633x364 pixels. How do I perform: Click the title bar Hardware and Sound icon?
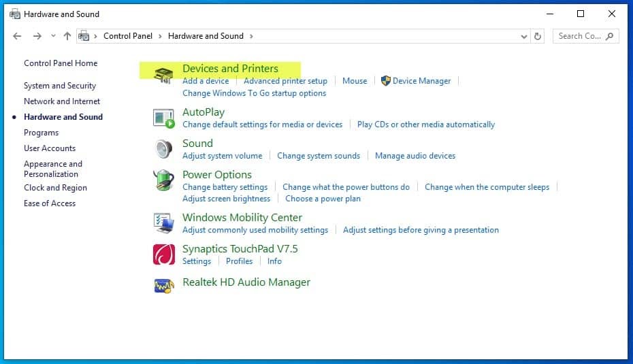pyautogui.click(x=15, y=14)
